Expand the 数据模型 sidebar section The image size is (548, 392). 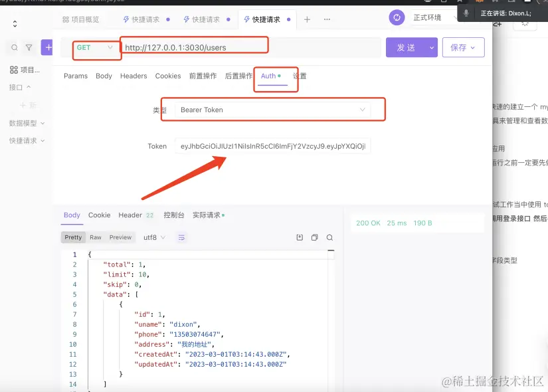[27, 123]
